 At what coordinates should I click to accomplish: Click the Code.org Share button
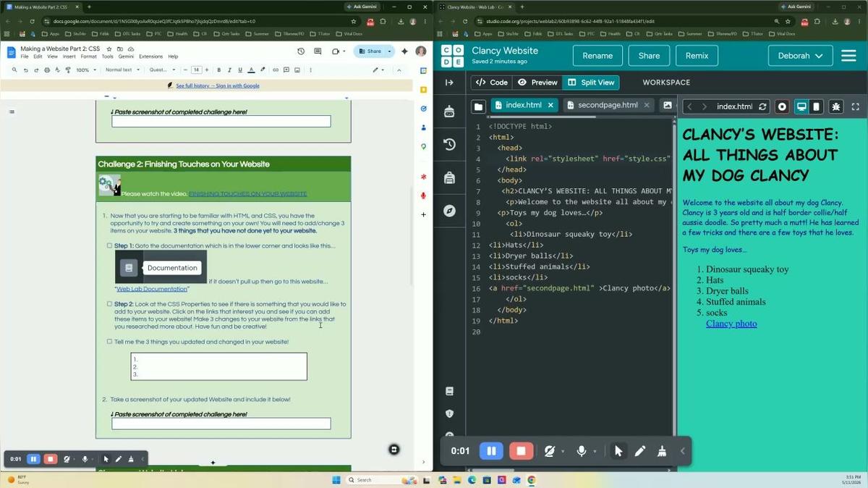[x=649, y=56]
